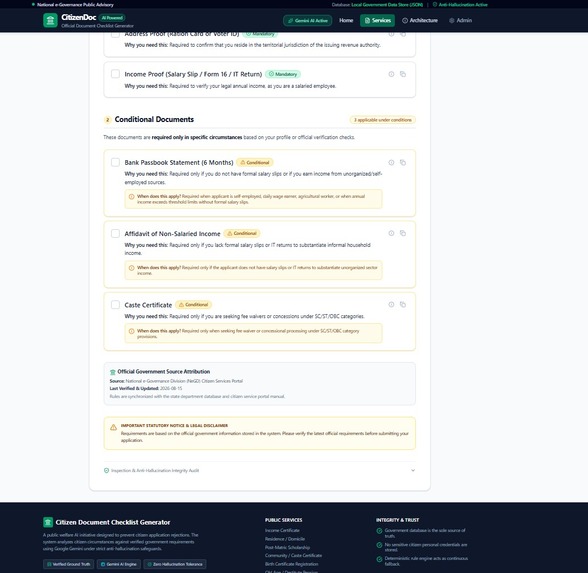Open Community / Caste Certificate footer link
The width and height of the screenshot is (588, 573).
point(293,555)
